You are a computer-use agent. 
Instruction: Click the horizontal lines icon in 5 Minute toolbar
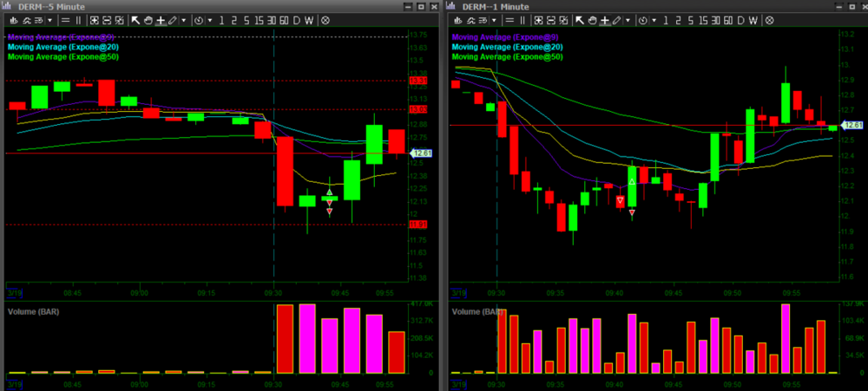coord(66,19)
